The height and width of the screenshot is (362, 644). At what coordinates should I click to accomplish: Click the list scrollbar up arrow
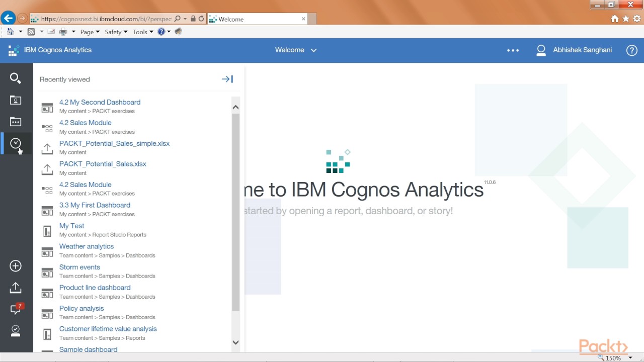click(x=235, y=107)
